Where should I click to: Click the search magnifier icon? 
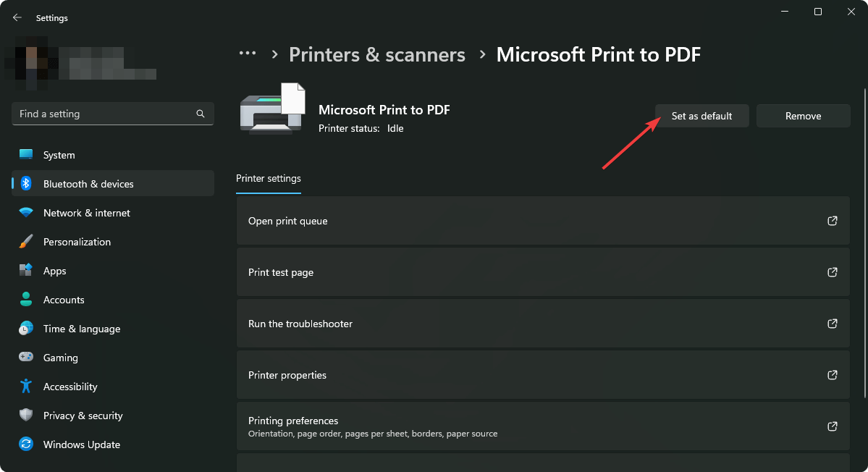(x=201, y=114)
